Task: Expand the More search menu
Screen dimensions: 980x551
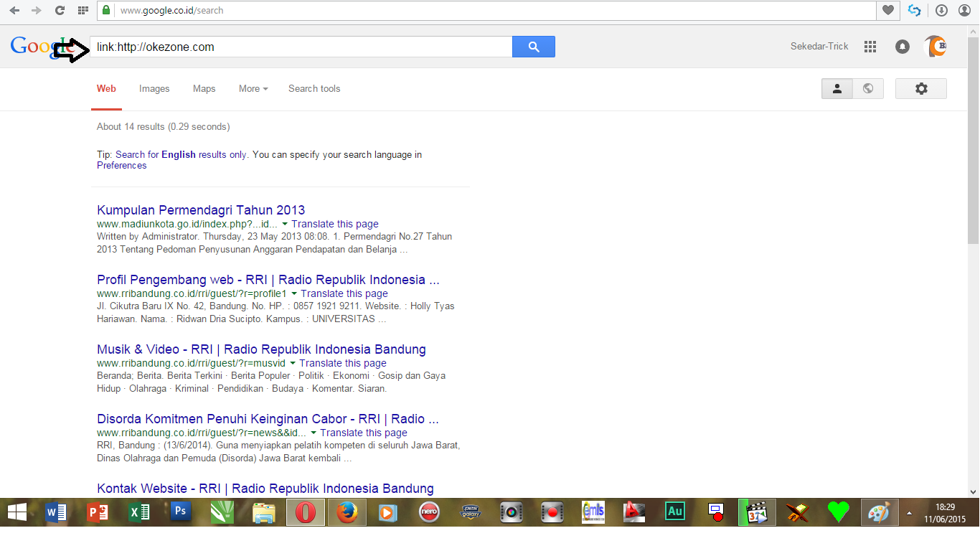Action: coord(253,88)
